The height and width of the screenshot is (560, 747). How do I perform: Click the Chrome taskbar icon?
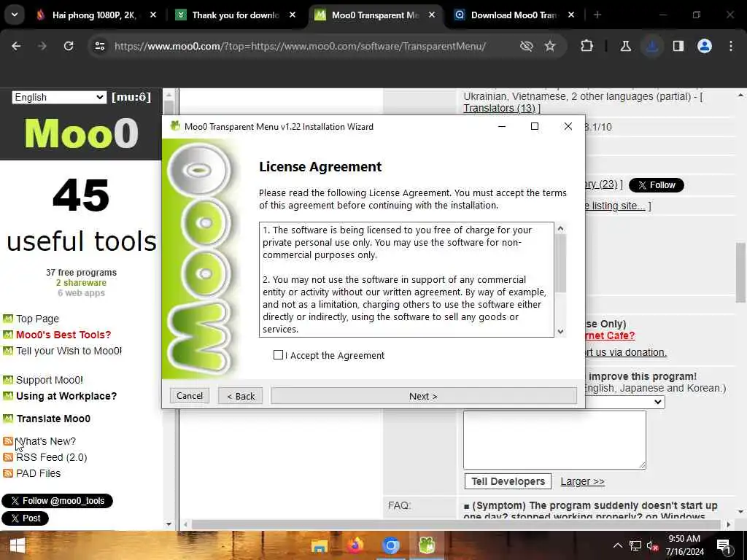390,545
